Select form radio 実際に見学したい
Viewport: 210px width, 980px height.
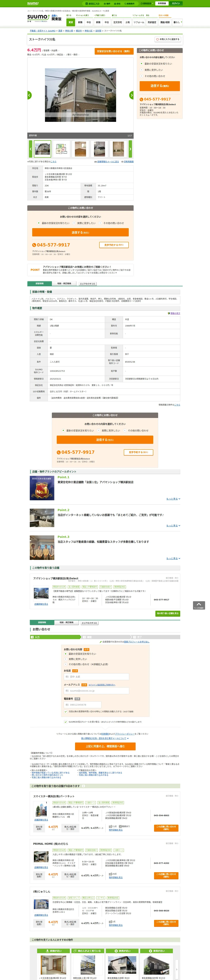click(x=66, y=659)
